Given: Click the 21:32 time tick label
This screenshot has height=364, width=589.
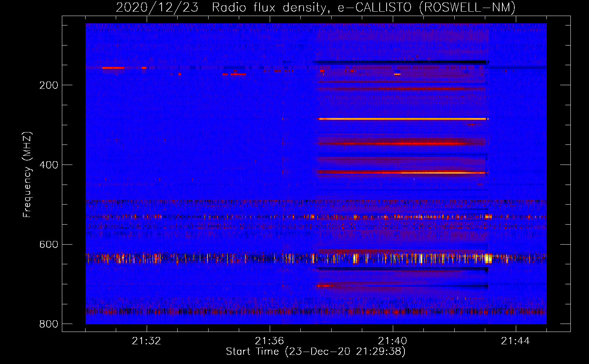Looking at the screenshot, I should click(x=146, y=341).
